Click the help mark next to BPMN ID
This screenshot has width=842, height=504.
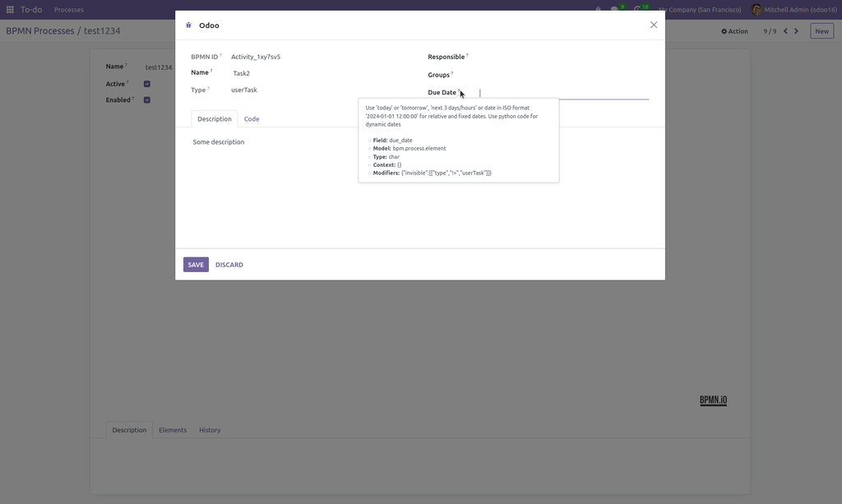[x=220, y=55]
